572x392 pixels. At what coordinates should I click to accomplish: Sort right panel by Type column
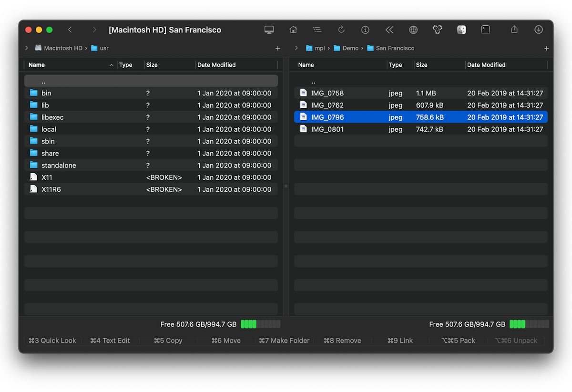pos(400,65)
